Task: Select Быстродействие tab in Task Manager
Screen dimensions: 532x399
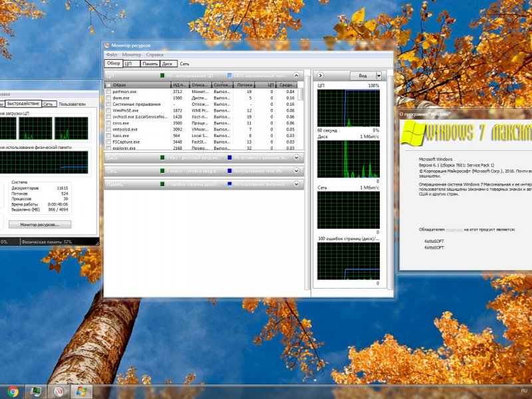Action: coord(23,104)
